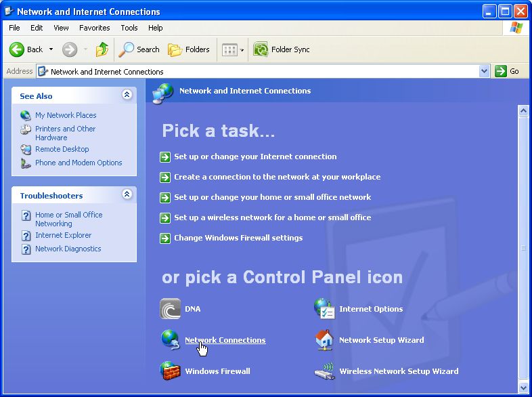Expand the Address bar dropdown

click(x=484, y=71)
